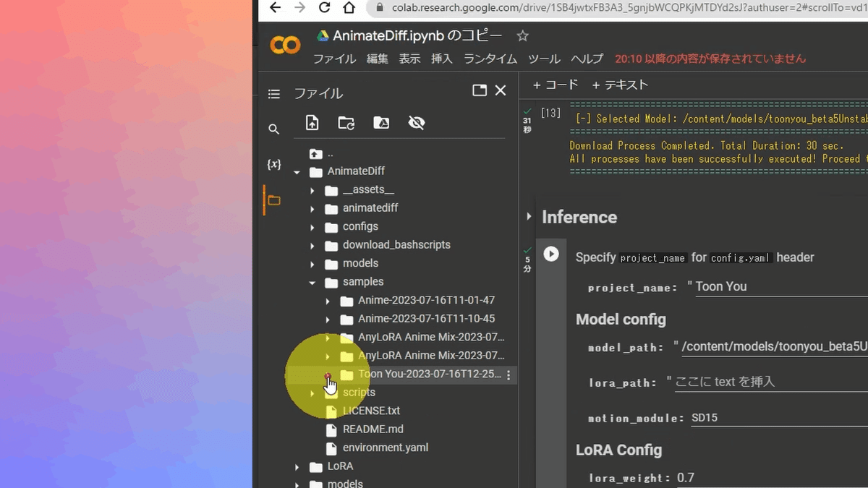Click the browser back arrow
The height and width of the screenshot is (488, 868).
[x=275, y=8]
